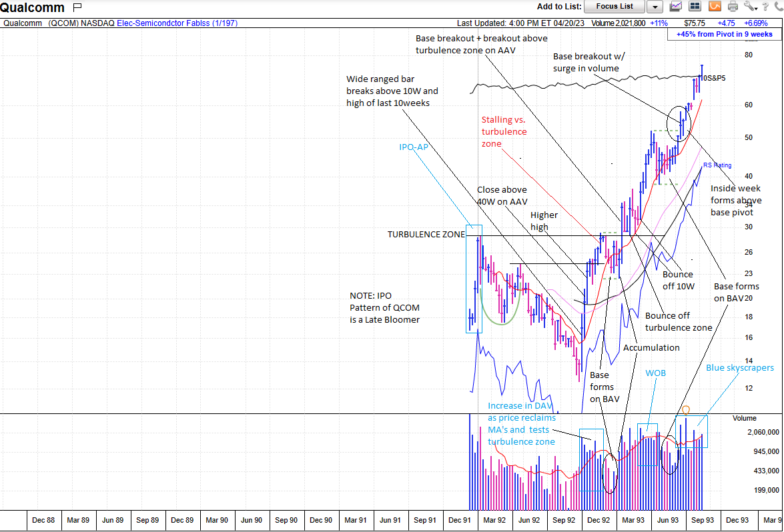Click the NASDAQ exchange label
Screen dimensions: 784x532
click(97, 23)
